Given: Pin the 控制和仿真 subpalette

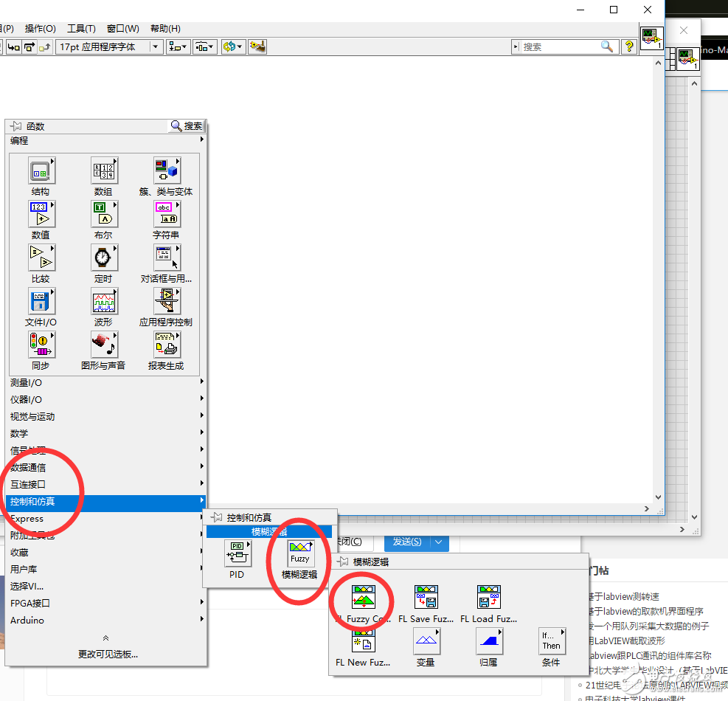Looking at the screenshot, I should (216, 517).
